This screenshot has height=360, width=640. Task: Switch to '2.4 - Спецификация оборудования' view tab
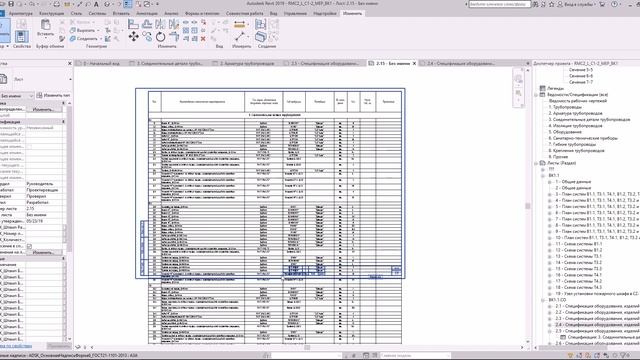(460, 63)
